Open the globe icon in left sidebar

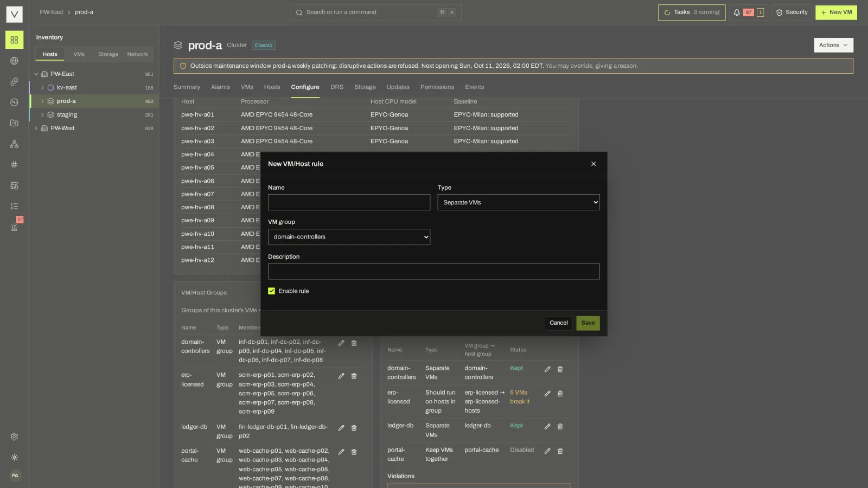click(14, 61)
